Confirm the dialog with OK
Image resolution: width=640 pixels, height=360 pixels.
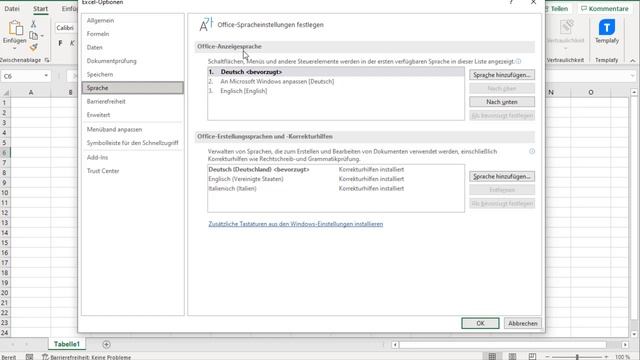(480, 323)
